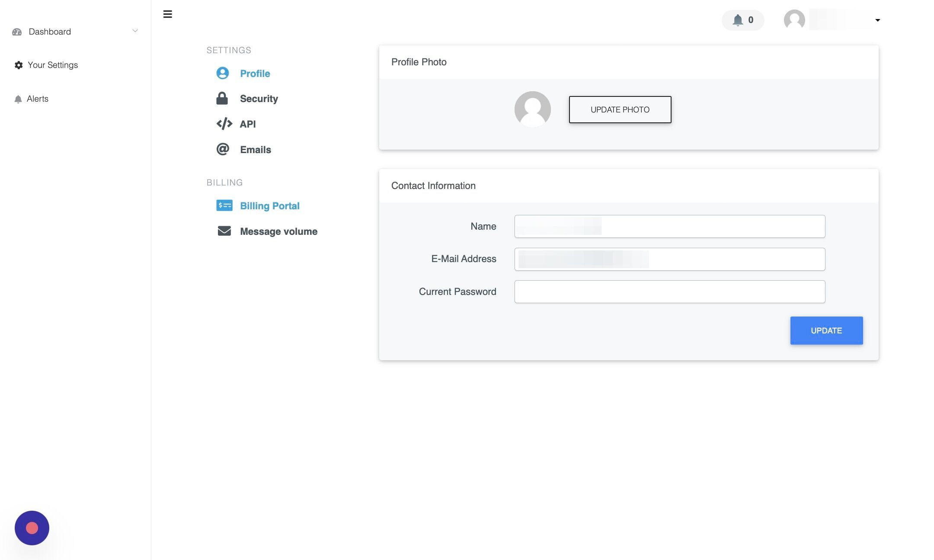
Task: Click the Profile person icon
Action: coord(223,73)
